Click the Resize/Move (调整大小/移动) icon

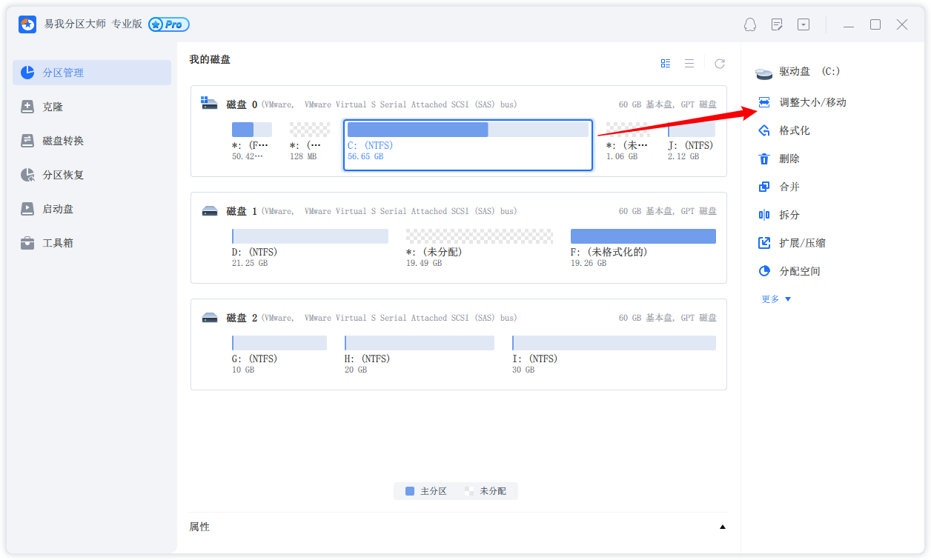click(764, 102)
